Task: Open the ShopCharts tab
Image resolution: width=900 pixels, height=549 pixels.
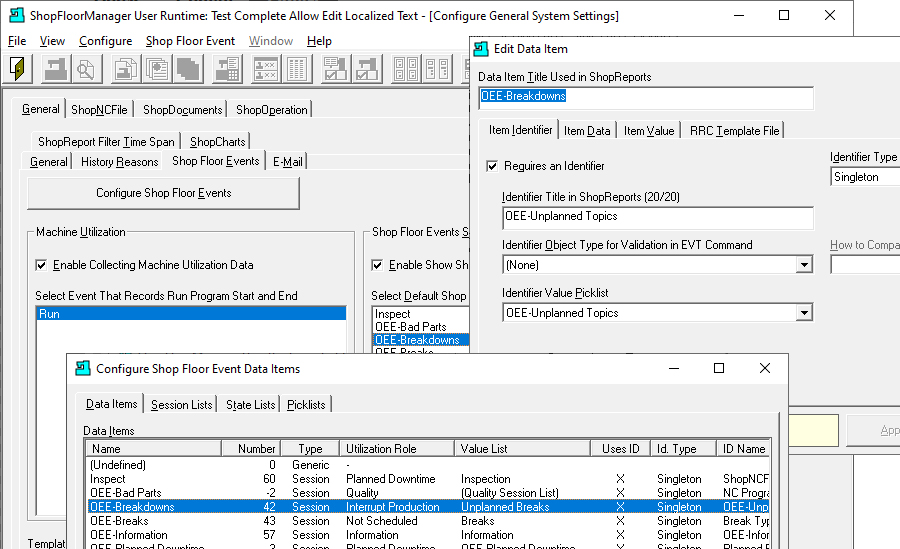Action: pos(218,142)
